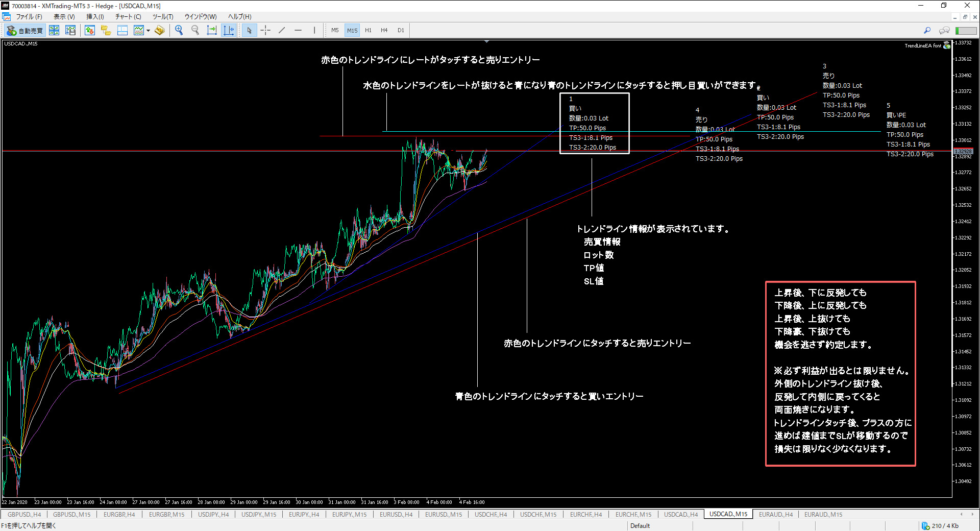
Task: Click the 210 / 4 Kb connection status
Action: [x=940, y=526]
